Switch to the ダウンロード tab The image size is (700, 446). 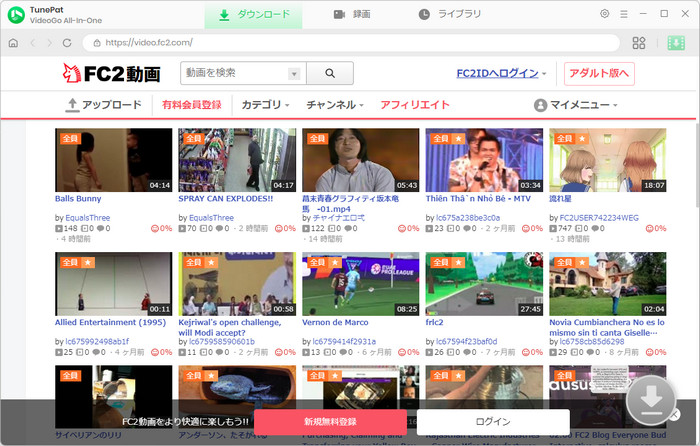tap(254, 15)
